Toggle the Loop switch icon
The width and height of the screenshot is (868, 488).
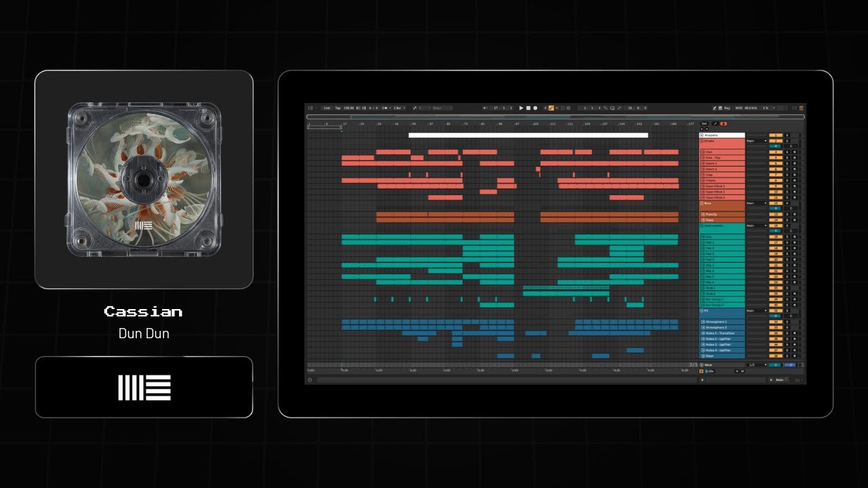coord(612,108)
